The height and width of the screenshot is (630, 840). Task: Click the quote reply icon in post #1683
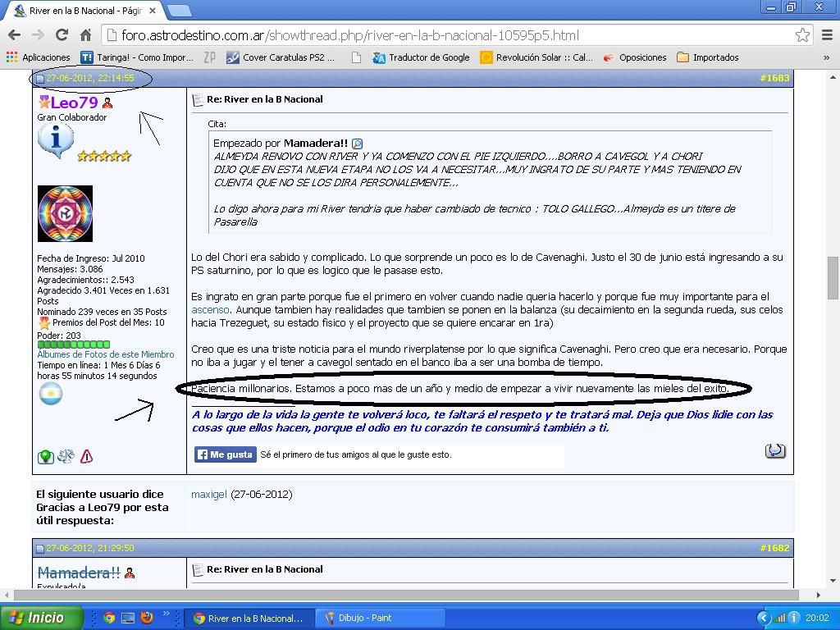click(x=774, y=450)
